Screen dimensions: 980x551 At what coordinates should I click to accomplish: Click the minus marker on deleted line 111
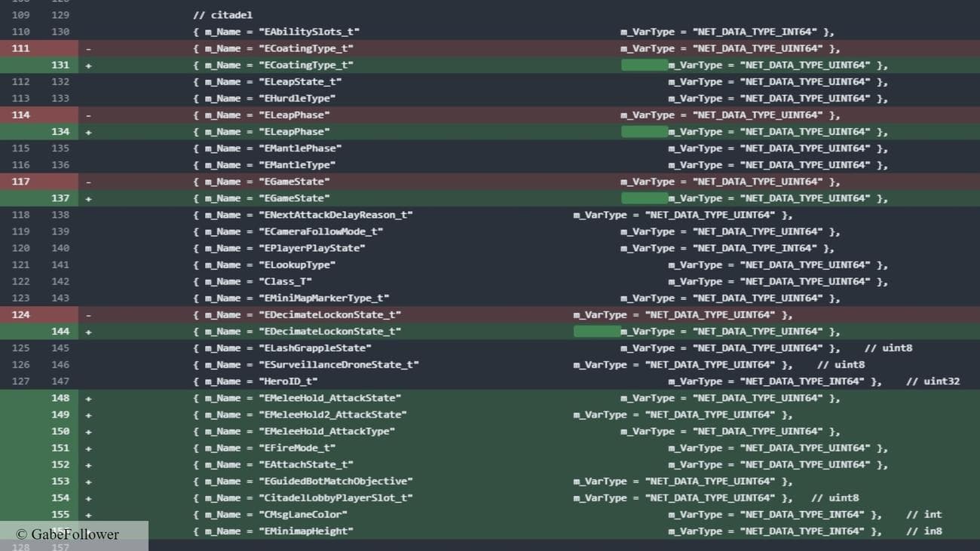click(x=88, y=48)
